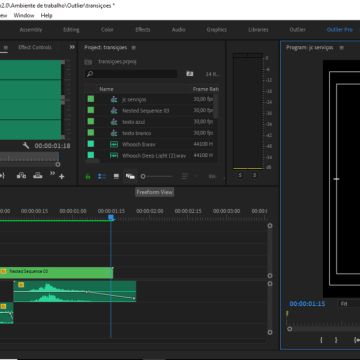This screenshot has width=360, height=360.
Task: Switch Project panel to List View
Action: (102, 176)
